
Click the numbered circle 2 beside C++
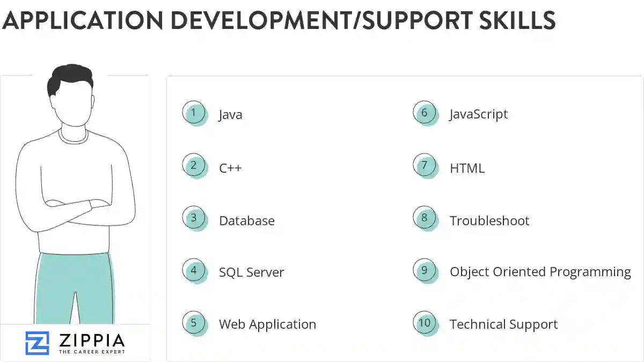pos(194,166)
